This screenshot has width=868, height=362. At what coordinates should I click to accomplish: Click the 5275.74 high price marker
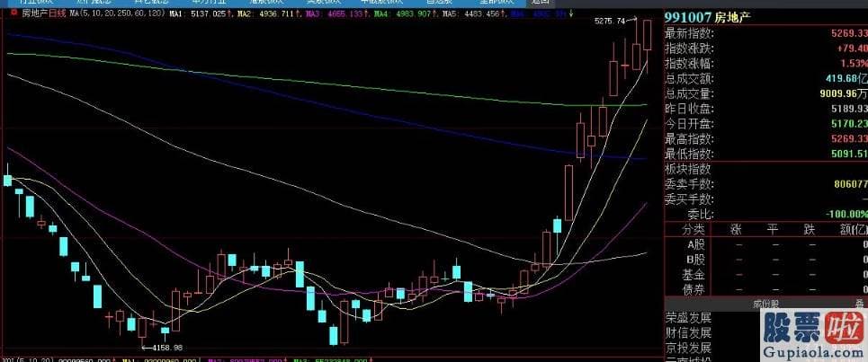pos(609,21)
